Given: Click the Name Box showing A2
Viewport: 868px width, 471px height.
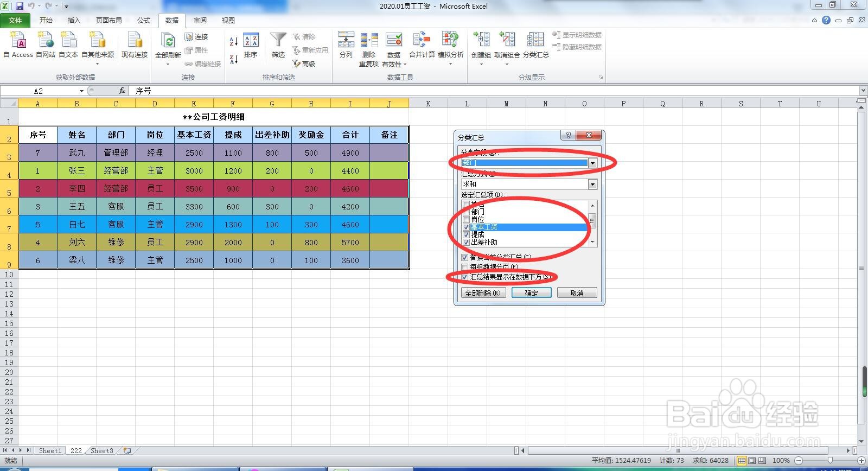Looking at the screenshot, I should tap(39, 91).
